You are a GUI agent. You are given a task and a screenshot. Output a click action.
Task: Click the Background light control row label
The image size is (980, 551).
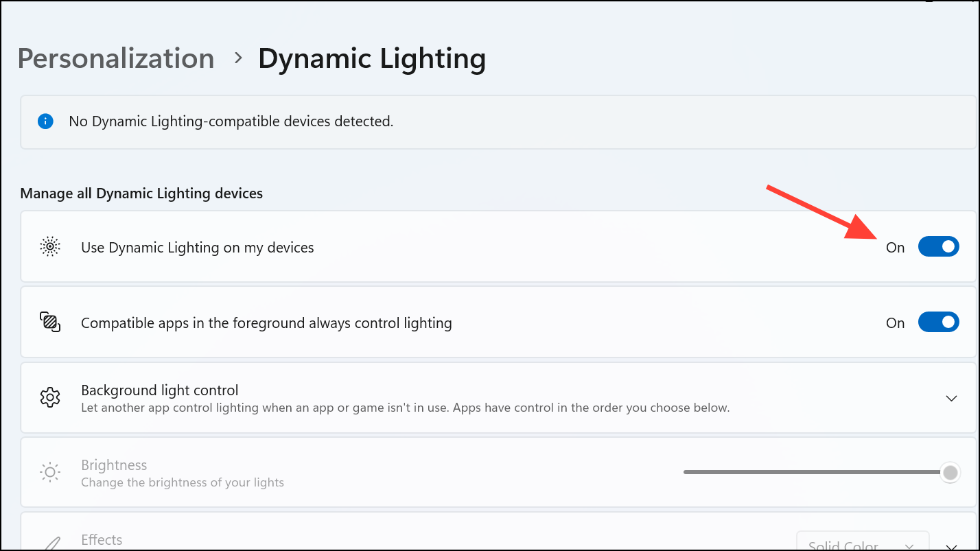point(159,390)
